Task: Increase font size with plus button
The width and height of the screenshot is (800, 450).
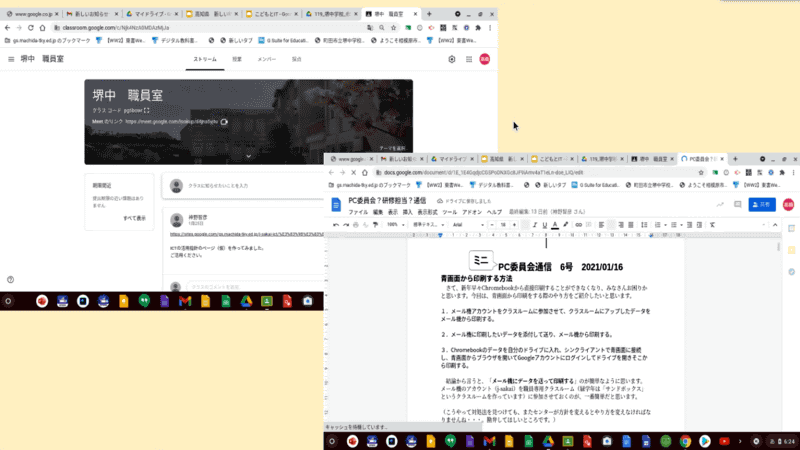Action: (x=514, y=225)
